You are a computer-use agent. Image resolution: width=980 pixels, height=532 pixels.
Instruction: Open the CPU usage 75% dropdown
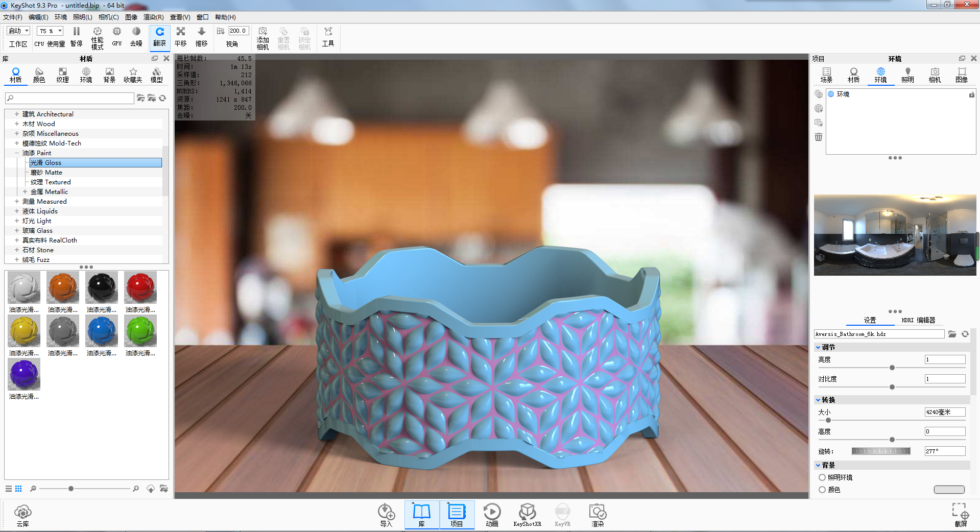[50, 31]
